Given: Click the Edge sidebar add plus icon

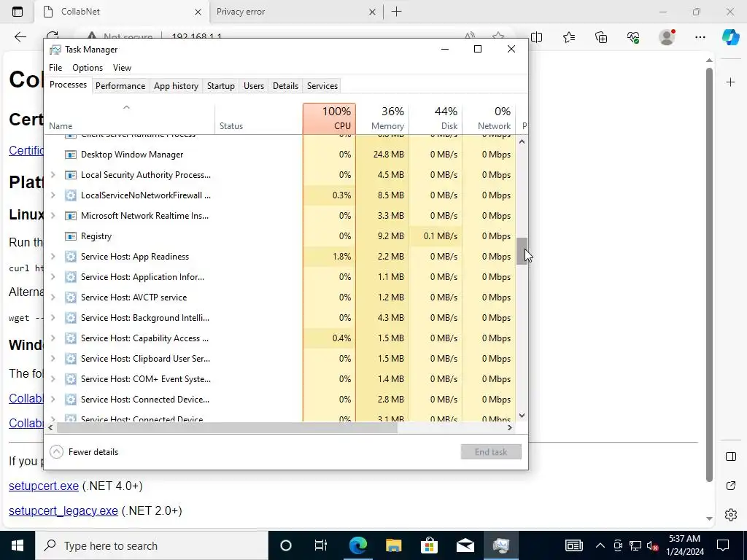Looking at the screenshot, I should [x=731, y=82].
